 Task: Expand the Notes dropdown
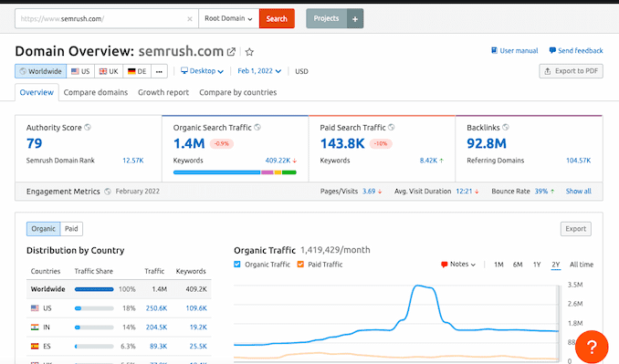click(458, 265)
